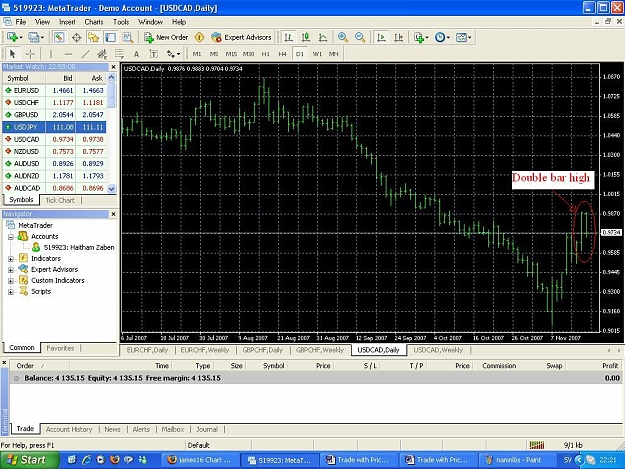This screenshot has height=469, width=625.
Task: Expand the Custom Indicators tree node
Action: pos(11,281)
